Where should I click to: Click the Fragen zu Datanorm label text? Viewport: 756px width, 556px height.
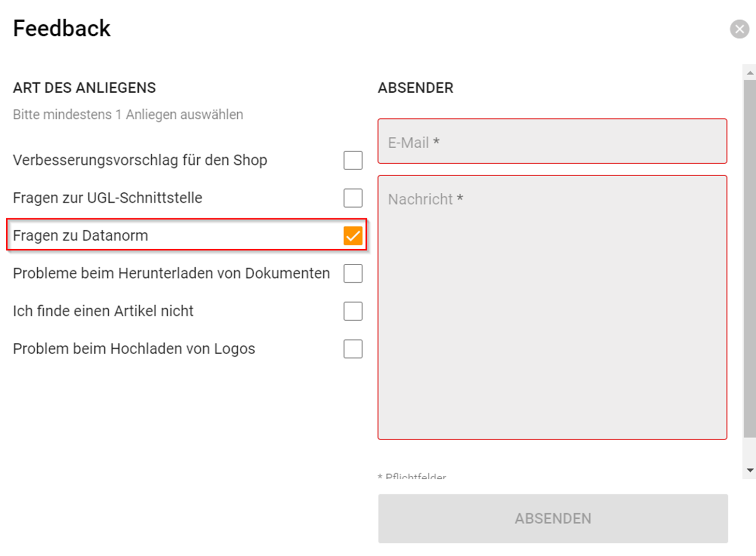tap(80, 236)
